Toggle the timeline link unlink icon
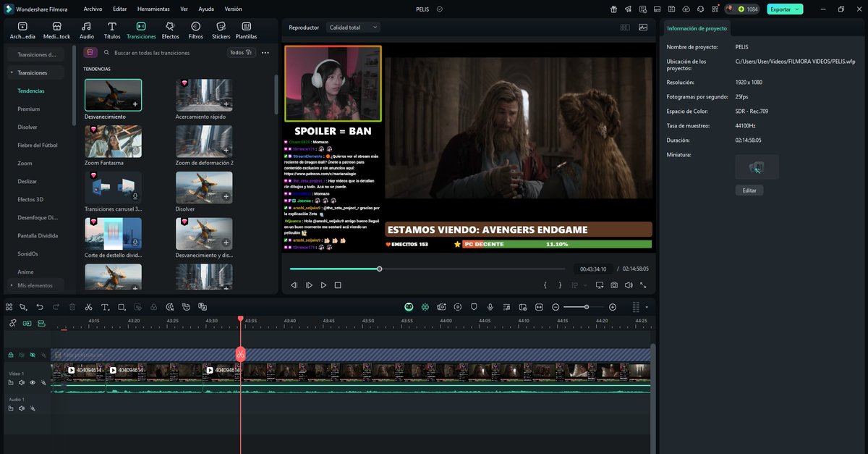The image size is (868, 454). pyautogui.click(x=12, y=323)
